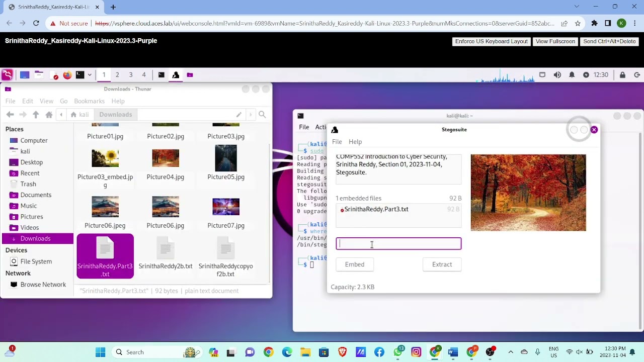This screenshot has height=362, width=644.
Task: Click Send Ctrl+Alt+Delete button
Action: click(609, 42)
